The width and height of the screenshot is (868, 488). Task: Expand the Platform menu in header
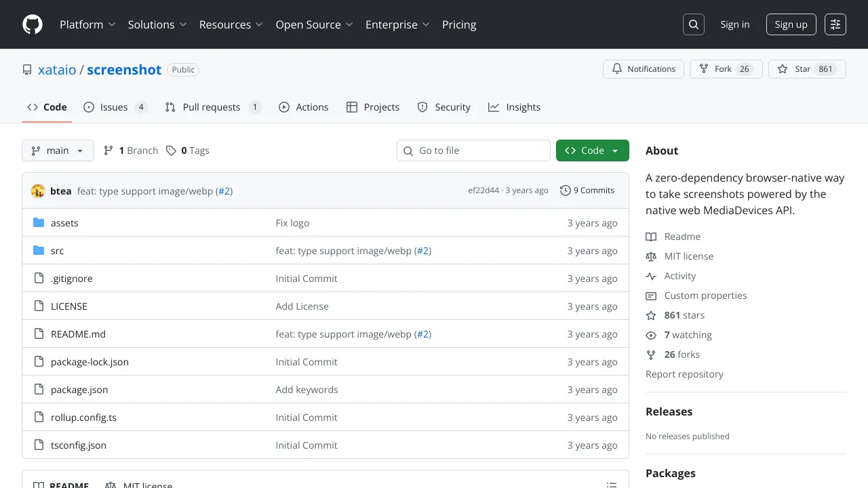pos(87,24)
